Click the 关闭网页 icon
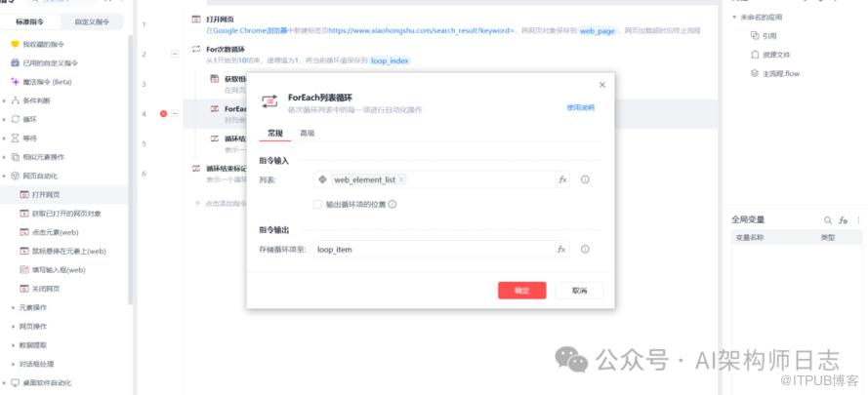Screen dimensions: 868x395 tap(23, 289)
